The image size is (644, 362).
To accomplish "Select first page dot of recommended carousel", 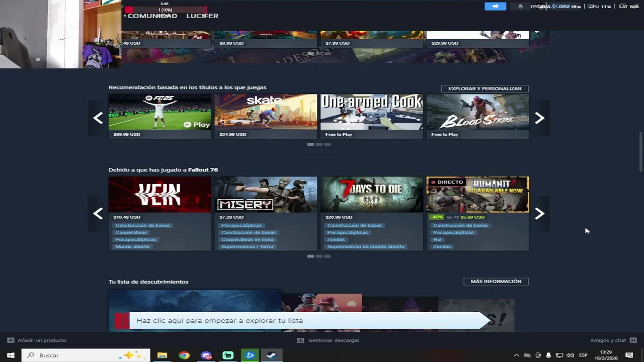I will [x=310, y=144].
